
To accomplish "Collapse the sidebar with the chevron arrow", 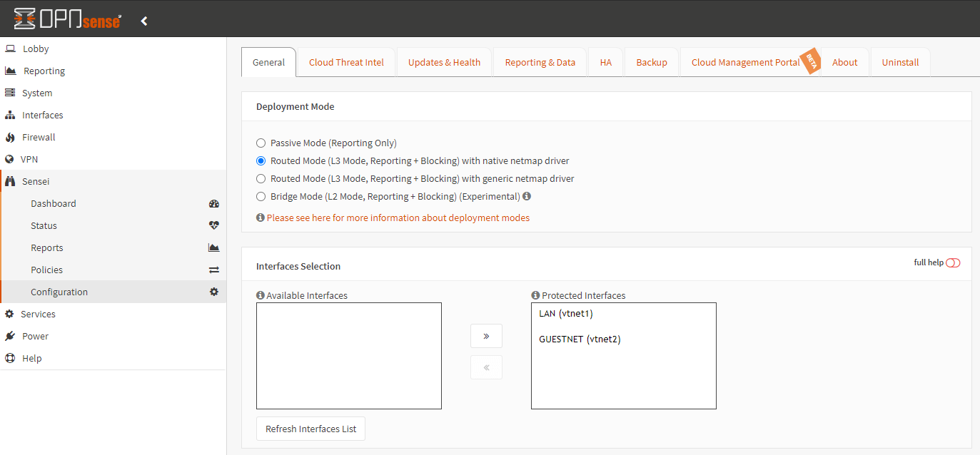I will tap(143, 21).
